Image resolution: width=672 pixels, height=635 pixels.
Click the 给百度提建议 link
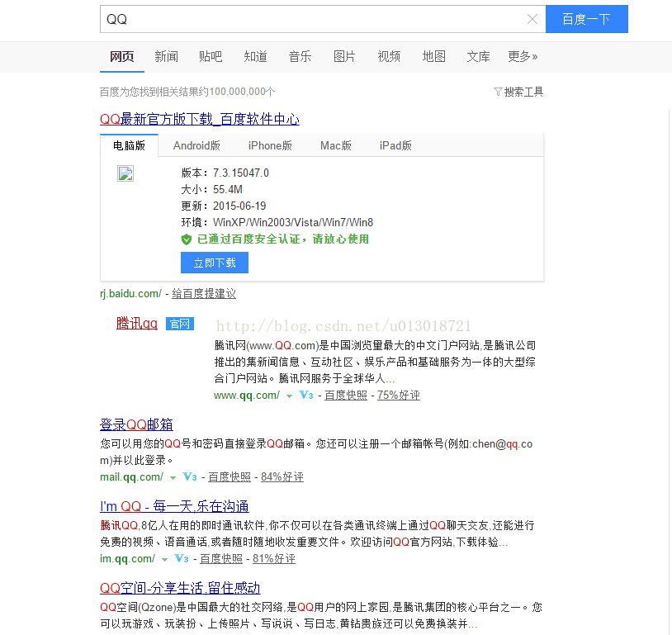click(204, 294)
